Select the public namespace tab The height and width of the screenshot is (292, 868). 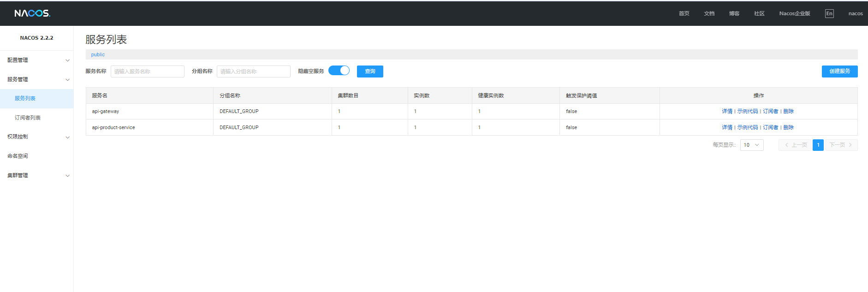tap(98, 54)
